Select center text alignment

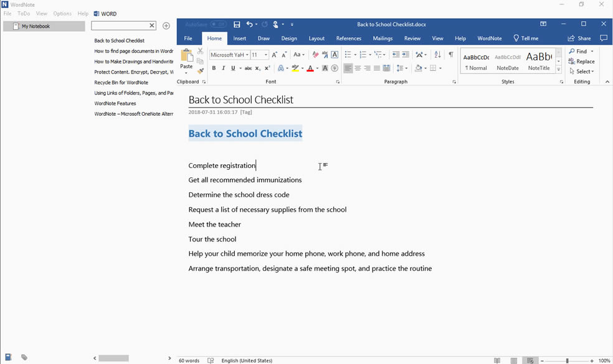click(x=358, y=68)
